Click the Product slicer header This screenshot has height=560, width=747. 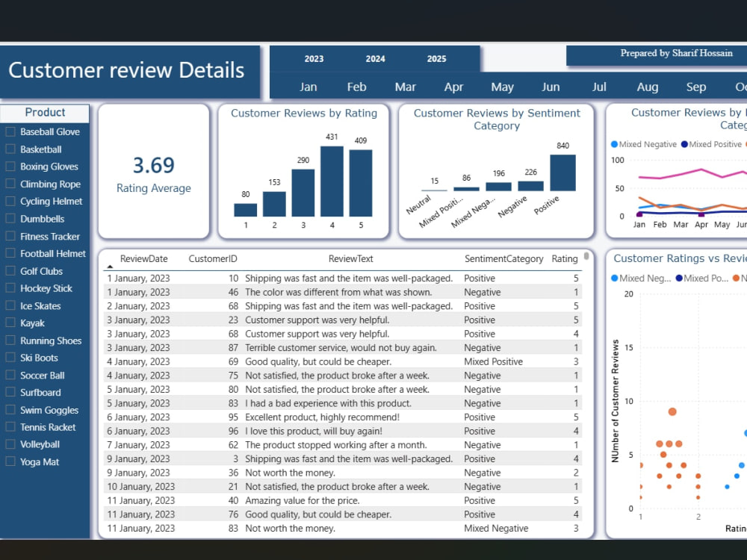pos(45,113)
